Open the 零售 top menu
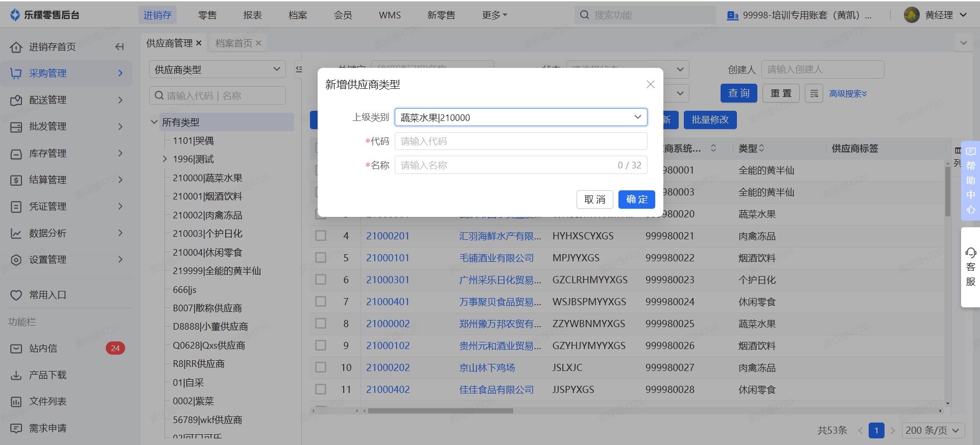This screenshot has width=980, height=445. click(x=207, y=15)
